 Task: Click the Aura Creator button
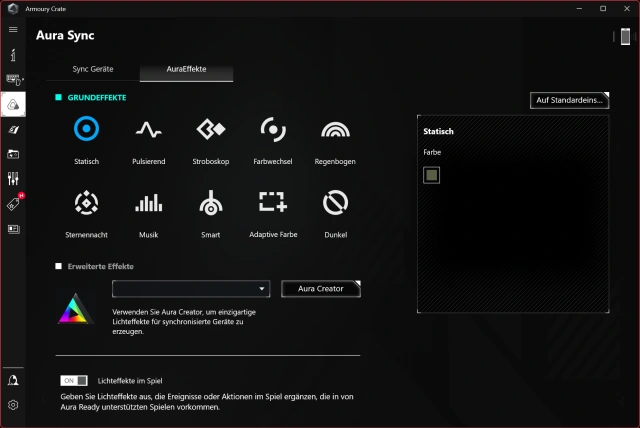[x=321, y=288]
